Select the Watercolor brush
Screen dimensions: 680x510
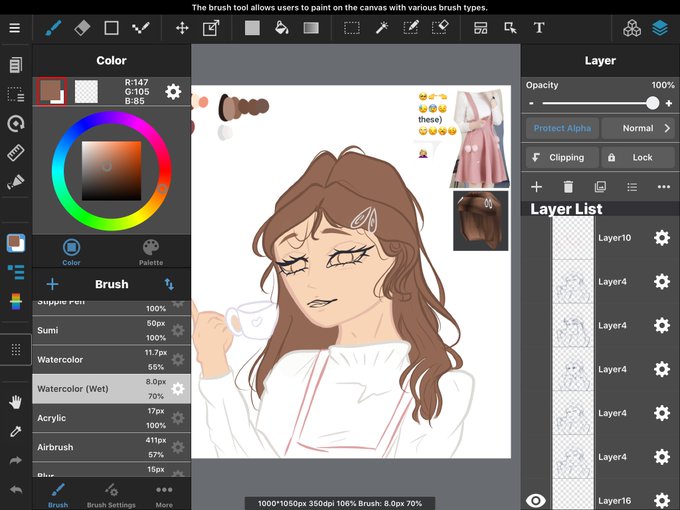tap(111, 360)
